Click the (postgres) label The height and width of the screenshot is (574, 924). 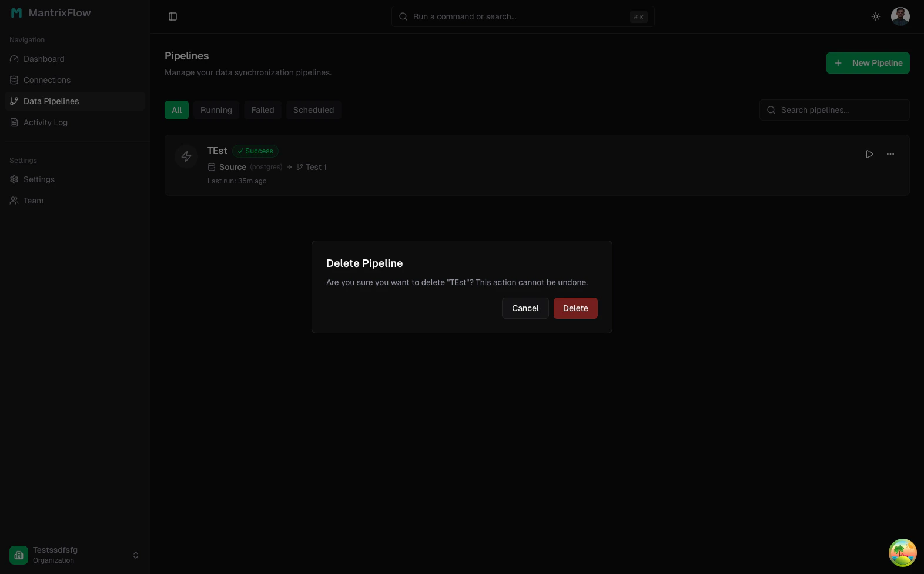tap(266, 167)
